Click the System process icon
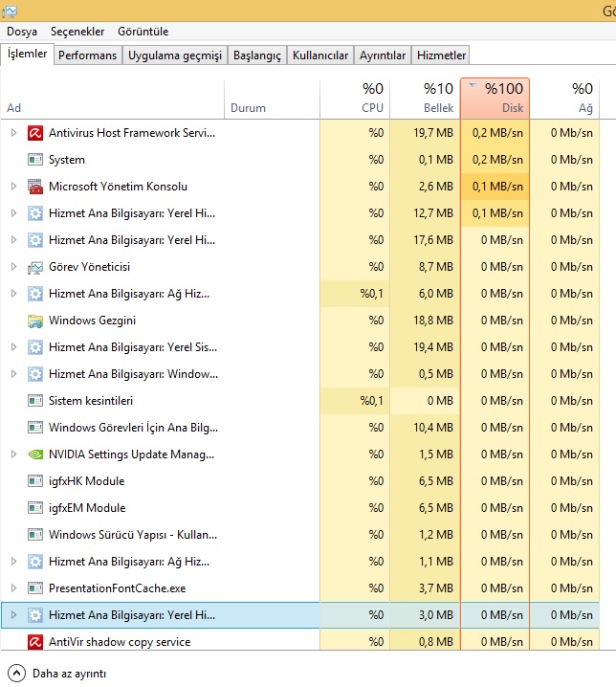The width and height of the screenshot is (616, 687). pyautogui.click(x=35, y=160)
